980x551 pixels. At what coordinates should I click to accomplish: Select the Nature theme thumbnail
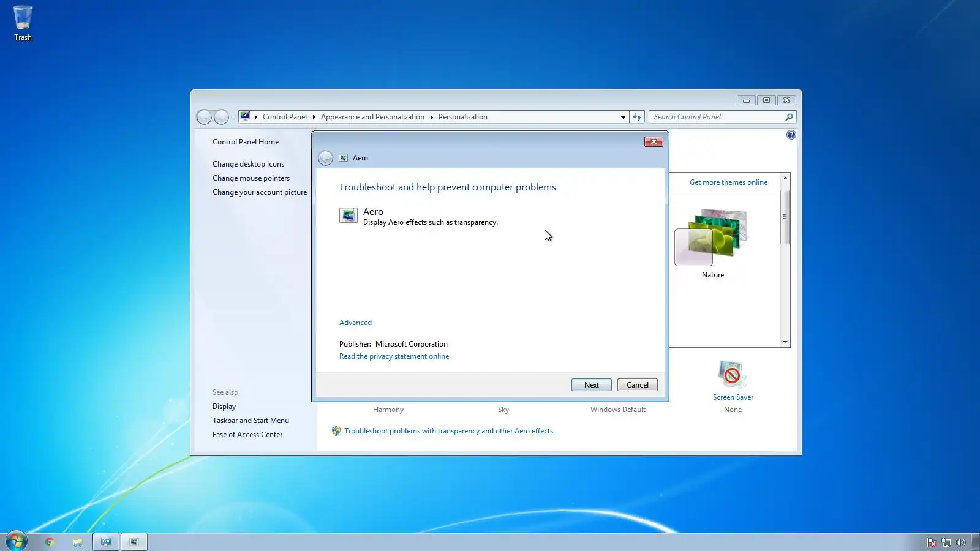click(x=712, y=238)
